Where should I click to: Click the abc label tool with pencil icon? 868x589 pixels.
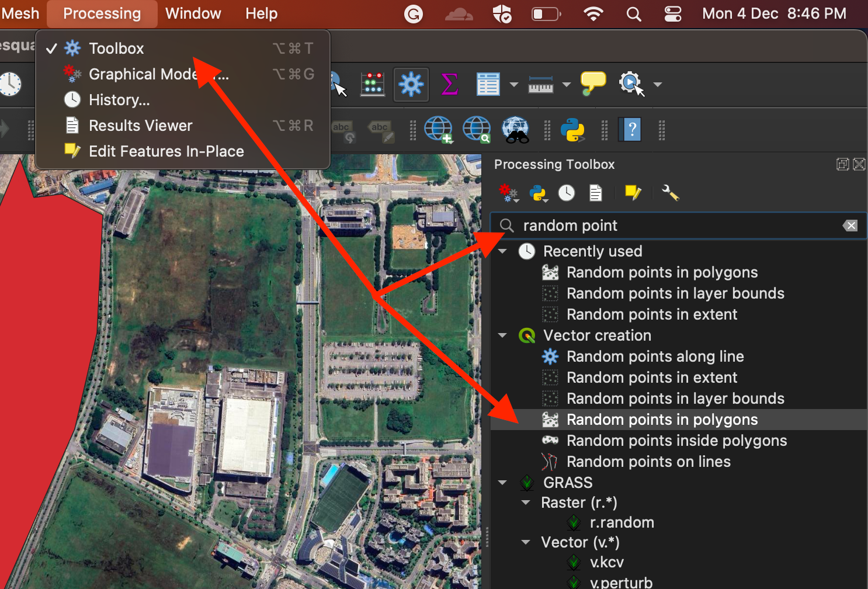(x=381, y=131)
